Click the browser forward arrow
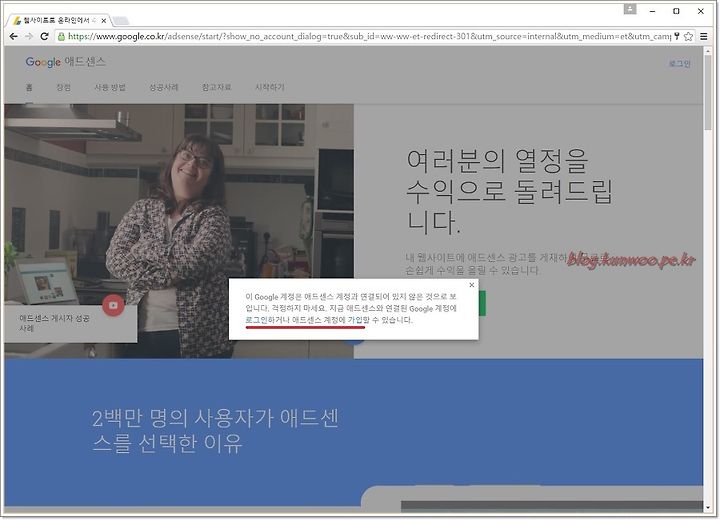Image resolution: width=720 pixels, height=520 pixels. point(29,36)
